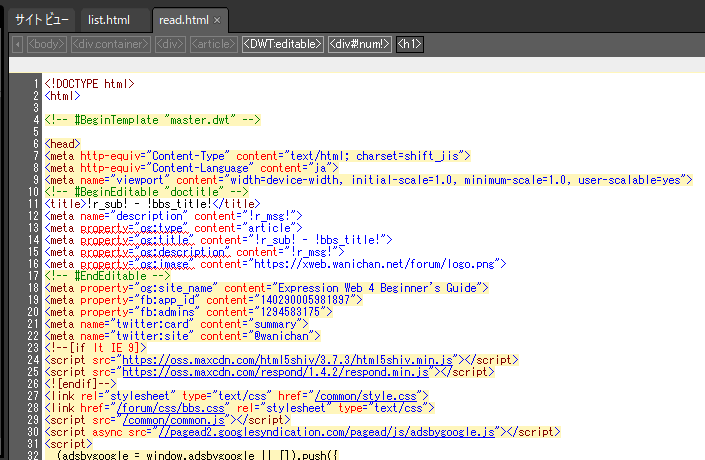Click the og:title meta tag on line 14

click(x=218, y=240)
